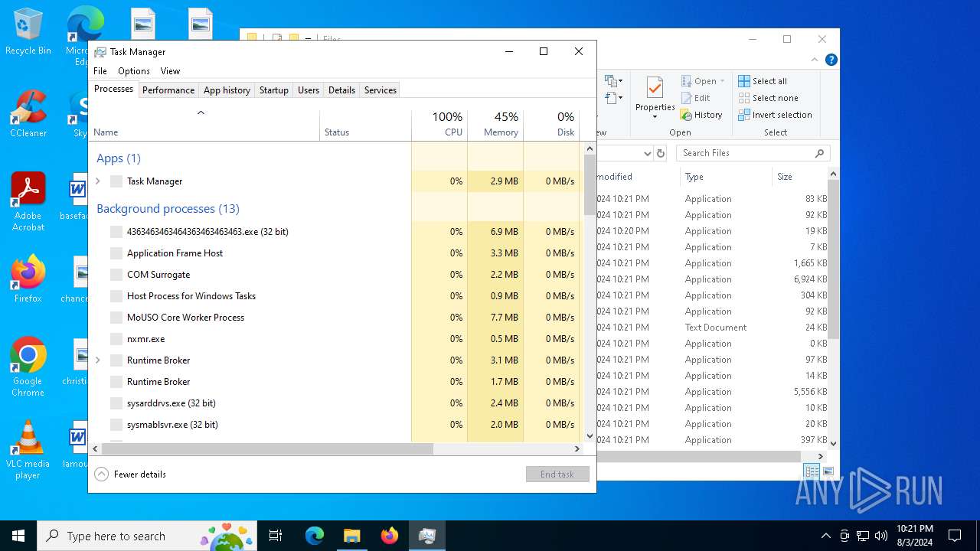Switch File Explorer to details view icon

click(x=811, y=471)
